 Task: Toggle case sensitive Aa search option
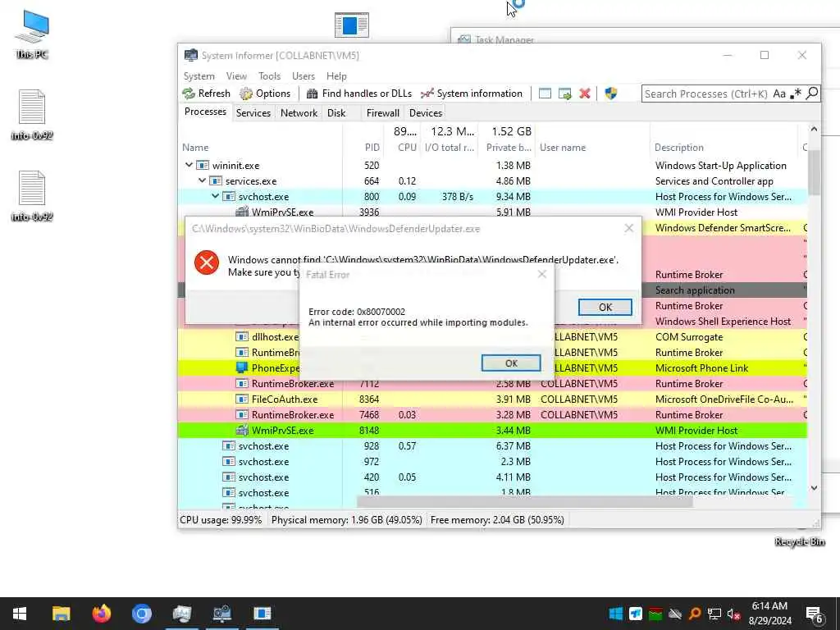click(779, 94)
